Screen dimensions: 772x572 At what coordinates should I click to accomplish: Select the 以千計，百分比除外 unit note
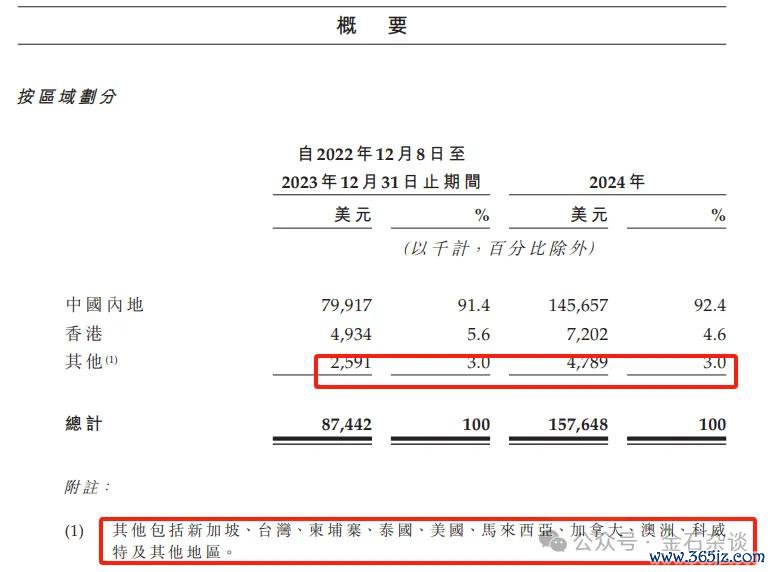click(499, 248)
